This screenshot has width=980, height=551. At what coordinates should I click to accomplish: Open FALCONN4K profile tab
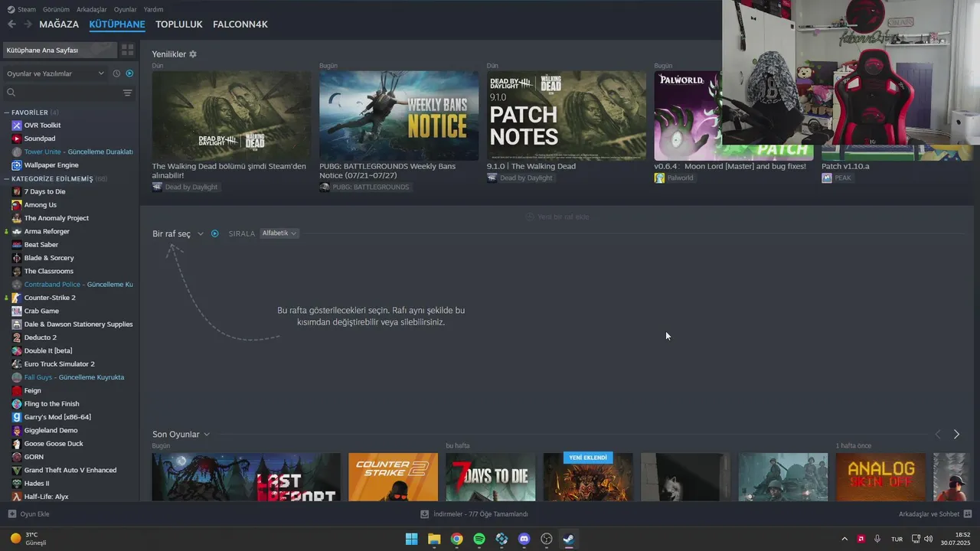pos(240,24)
